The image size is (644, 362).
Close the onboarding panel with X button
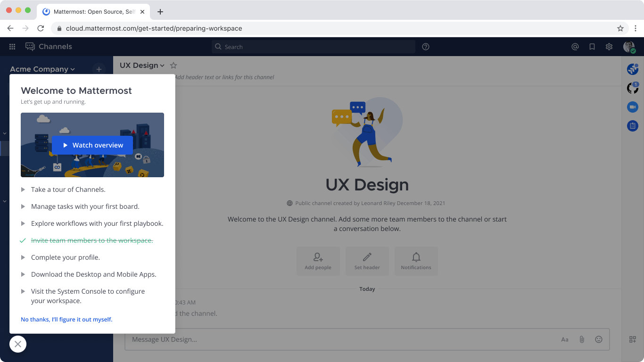click(x=18, y=344)
